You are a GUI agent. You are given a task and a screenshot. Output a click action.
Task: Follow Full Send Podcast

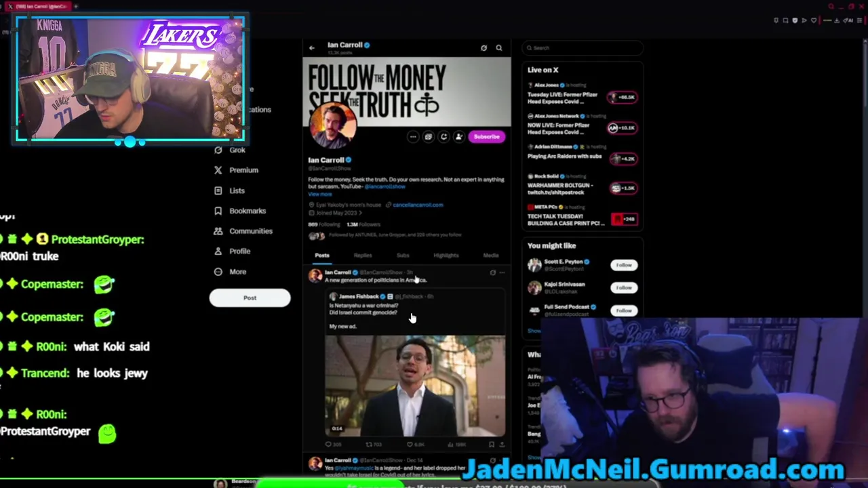(624, 310)
